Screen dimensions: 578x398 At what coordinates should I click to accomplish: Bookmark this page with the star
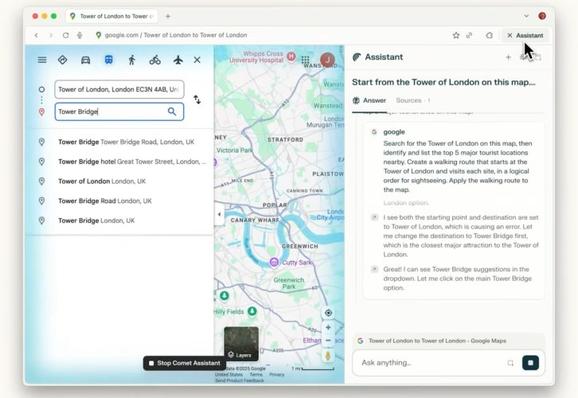click(456, 35)
